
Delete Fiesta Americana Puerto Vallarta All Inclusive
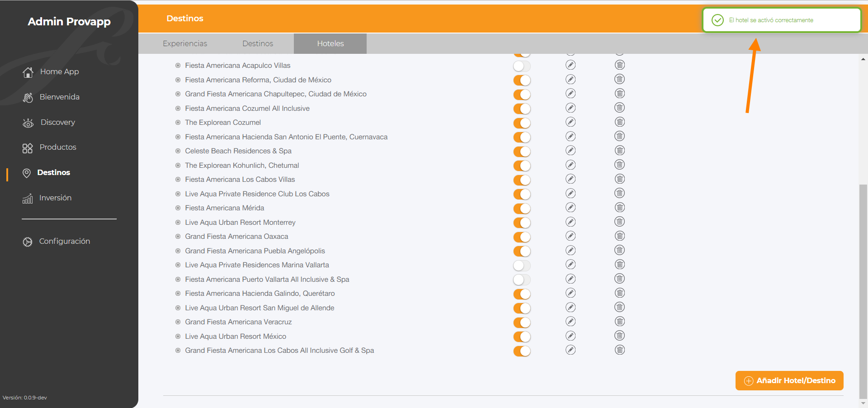point(620,279)
